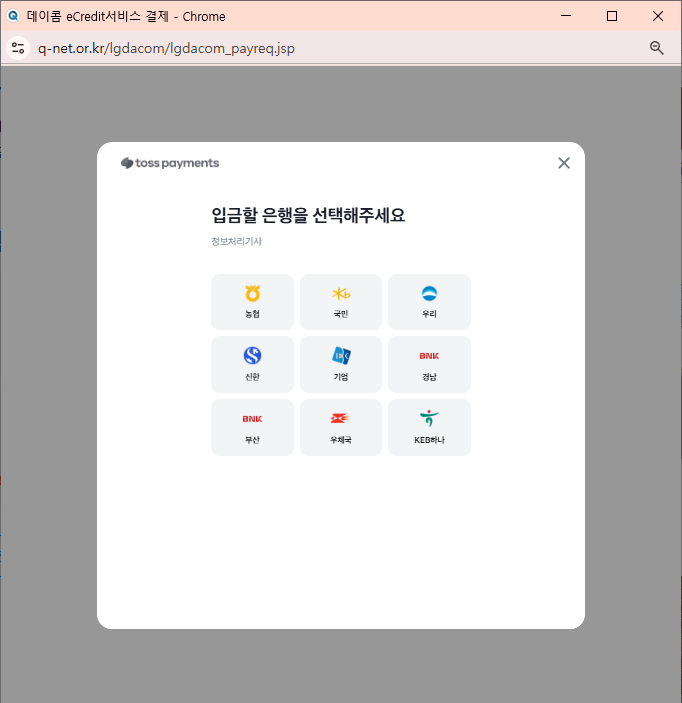Choose 신한 bank tile

[252, 365]
